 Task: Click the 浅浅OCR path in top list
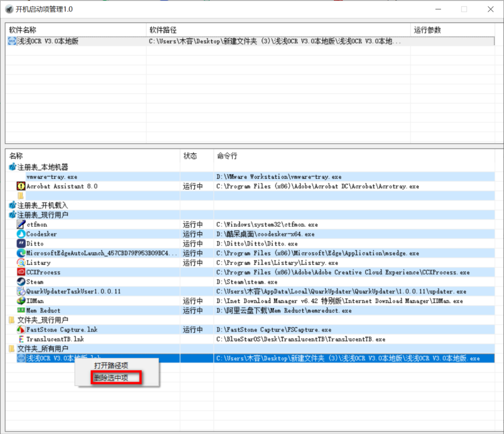(275, 41)
